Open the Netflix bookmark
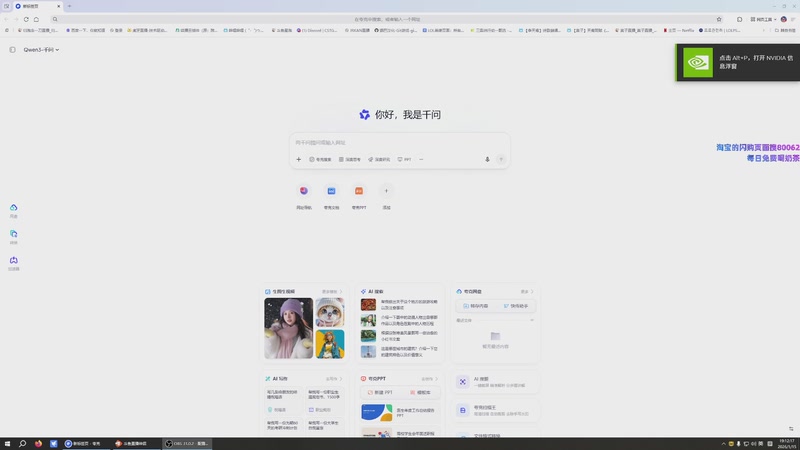Viewport: 800px width, 450px height. coord(679,30)
